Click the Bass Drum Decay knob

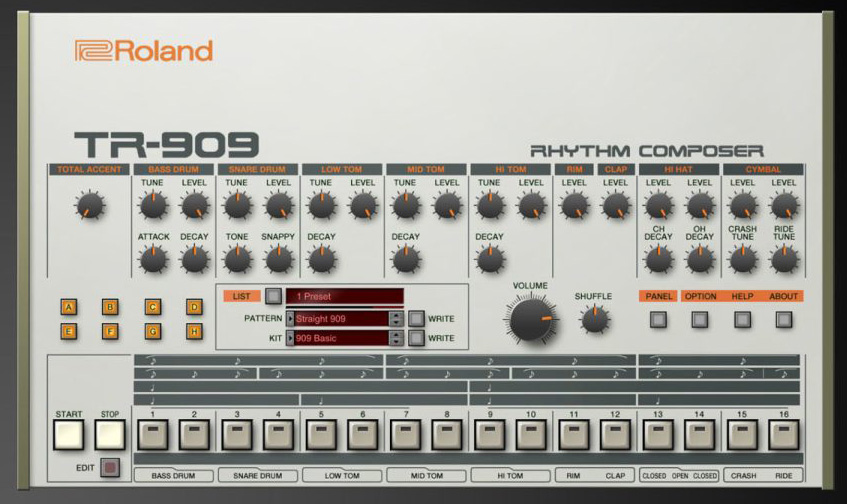(194, 260)
